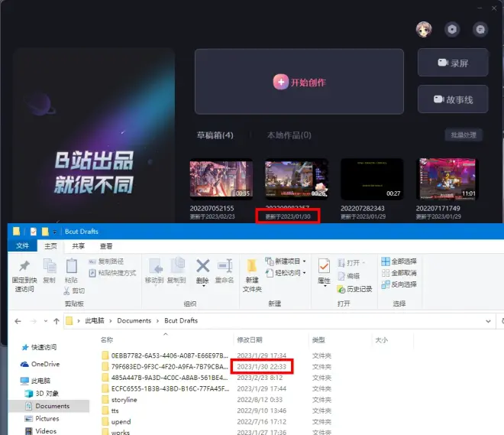Click the 开始创作 button
The height and width of the screenshot is (435, 504).
299,82
